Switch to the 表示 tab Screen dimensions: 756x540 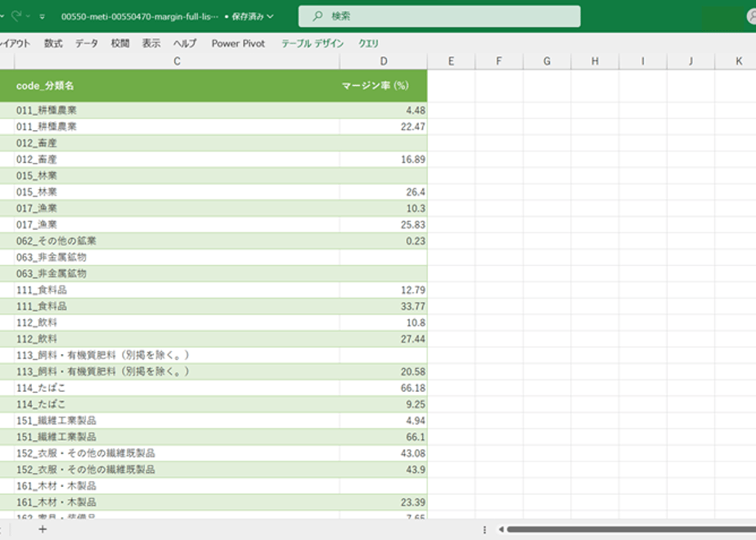tap(151, 43)
